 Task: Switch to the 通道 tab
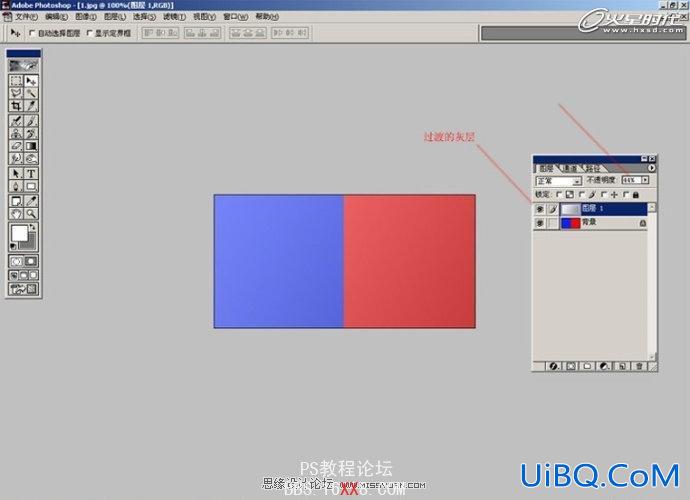570,169
